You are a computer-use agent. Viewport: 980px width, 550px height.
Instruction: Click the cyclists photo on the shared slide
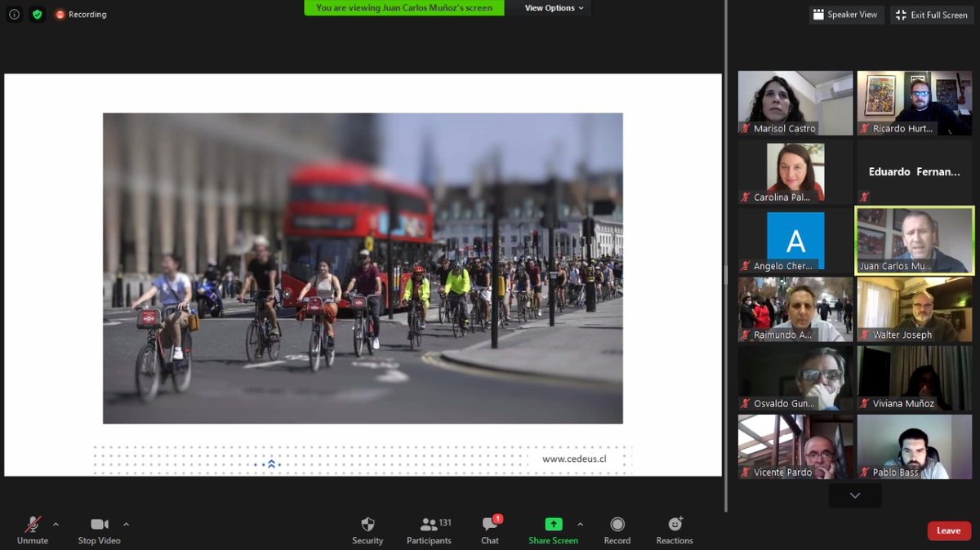tap(363, 268)
